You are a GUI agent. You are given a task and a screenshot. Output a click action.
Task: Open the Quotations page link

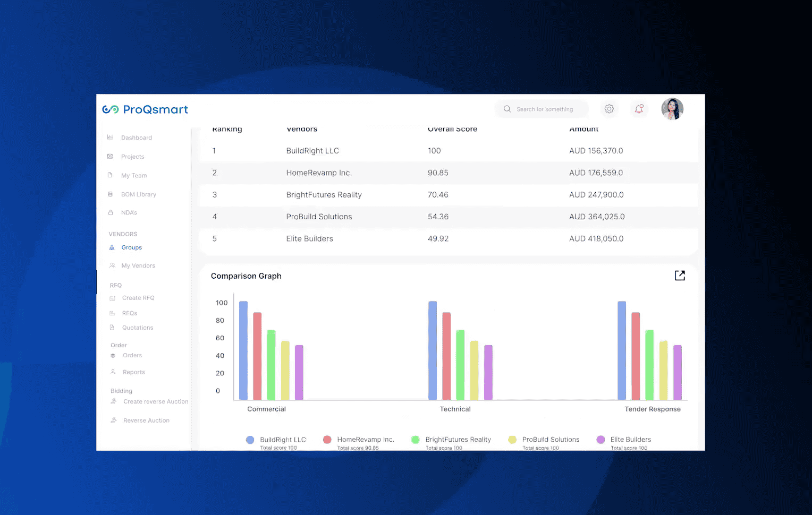[138, 328]
